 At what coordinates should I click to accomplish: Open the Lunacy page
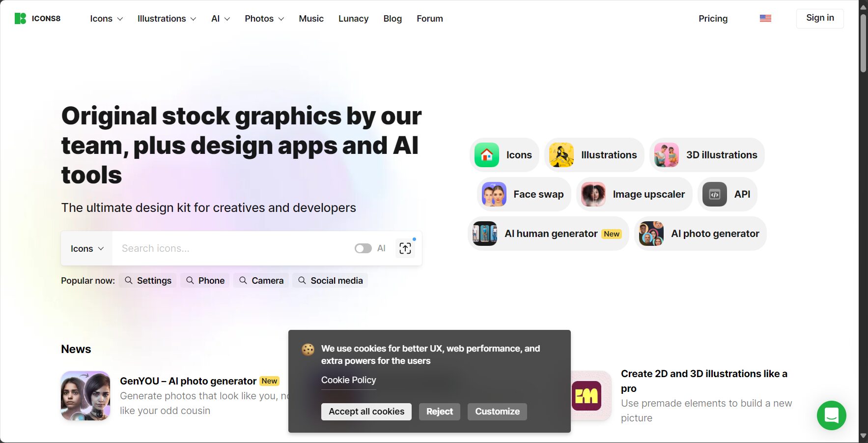coord(353,19)
